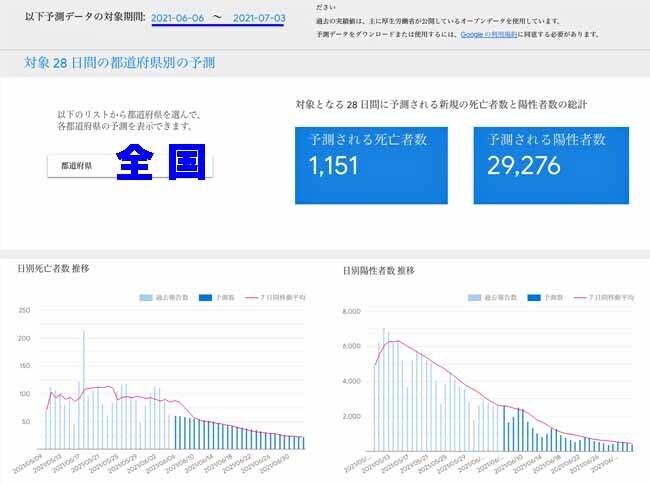The image size is (650, 484).
Task: Click the 対象 28 日間の都道府県別の予測 heading
Action: 120,63
